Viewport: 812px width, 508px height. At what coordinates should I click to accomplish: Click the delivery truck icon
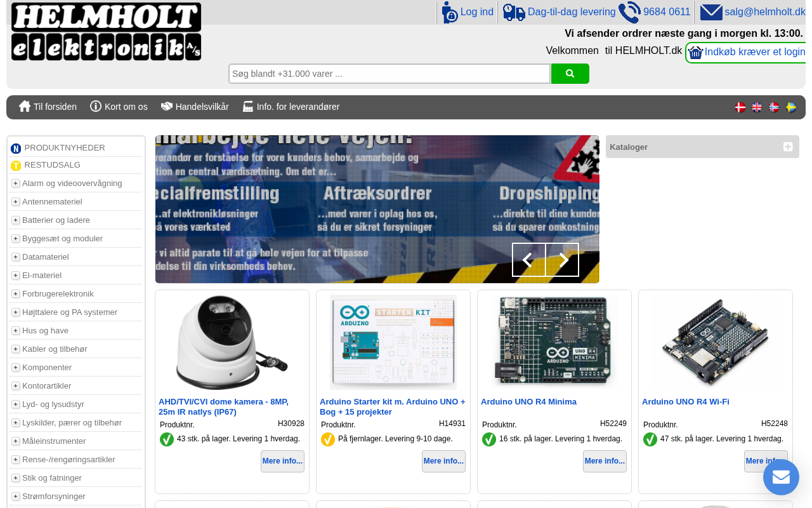pyautogui.click(x=514, y=12)
